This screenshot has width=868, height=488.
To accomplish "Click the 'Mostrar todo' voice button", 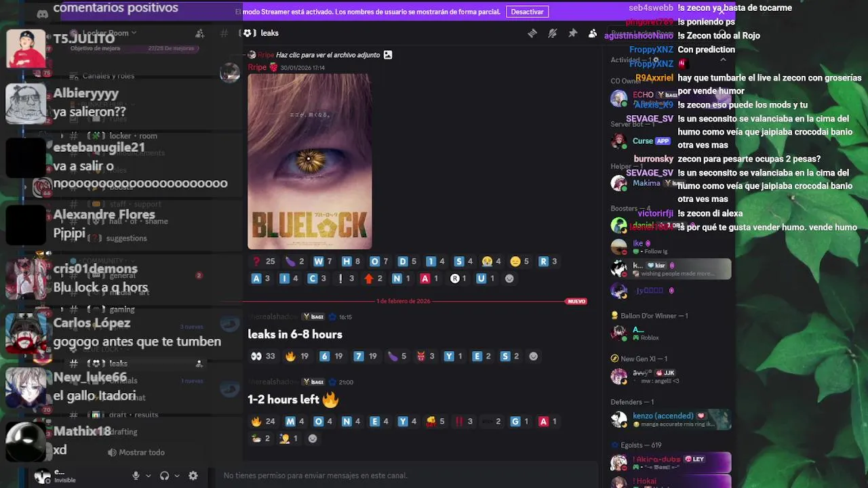I will [x=136, y=453].
